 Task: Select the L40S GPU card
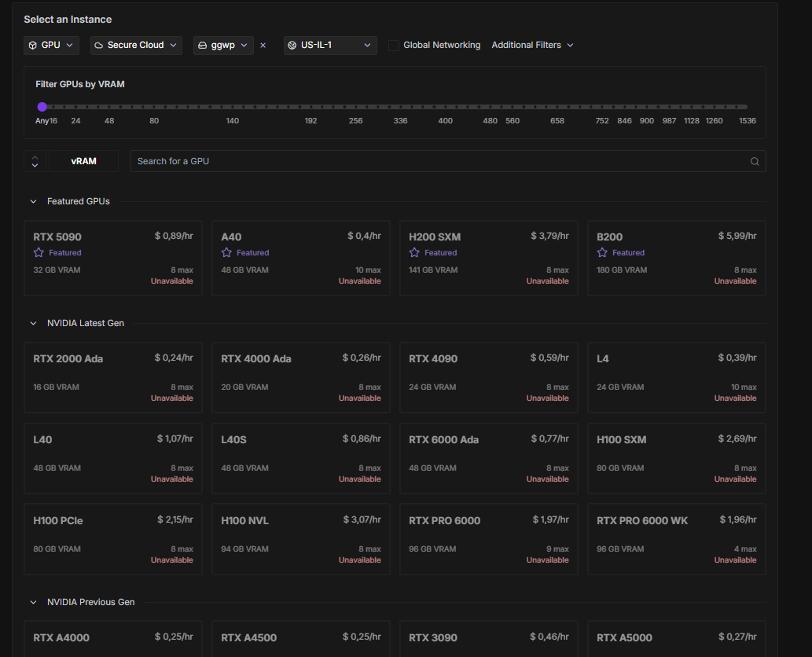(x=301, y=458)
